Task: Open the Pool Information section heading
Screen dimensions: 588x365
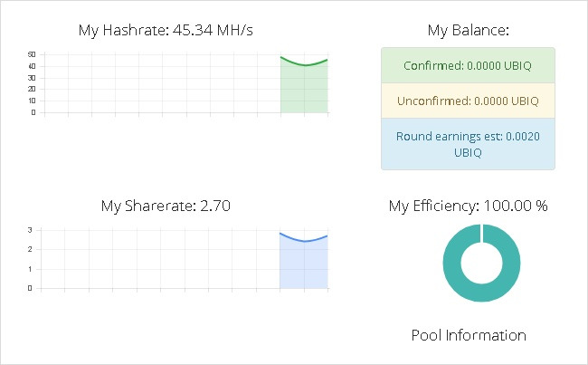Action: tap(469, 335)
